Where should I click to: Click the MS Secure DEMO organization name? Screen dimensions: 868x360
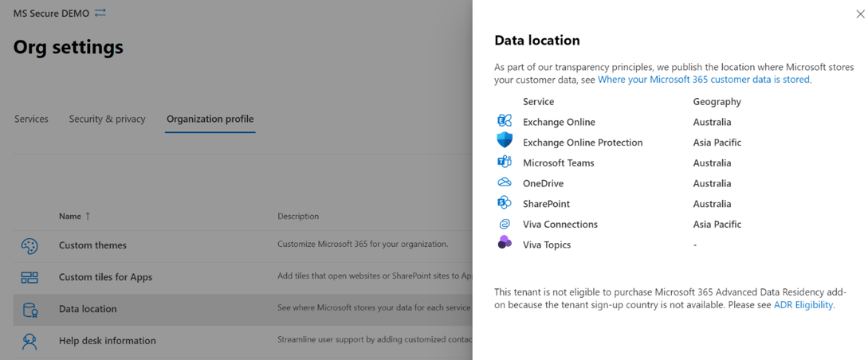(x=51, y=14)
